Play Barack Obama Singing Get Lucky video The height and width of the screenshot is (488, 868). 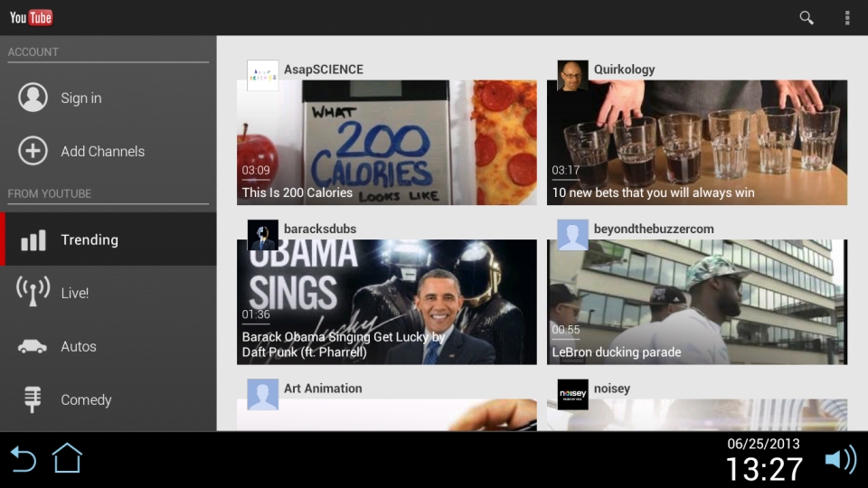(386, 302)
